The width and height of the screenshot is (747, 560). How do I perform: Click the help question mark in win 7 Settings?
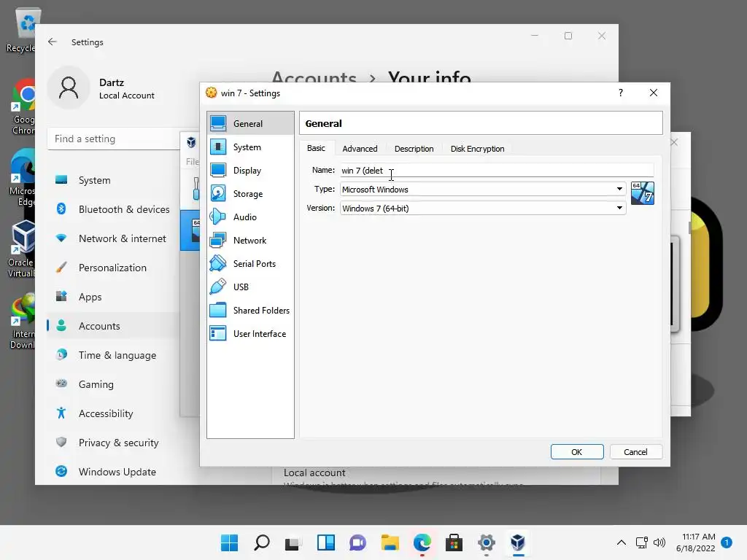coord(620,93)
